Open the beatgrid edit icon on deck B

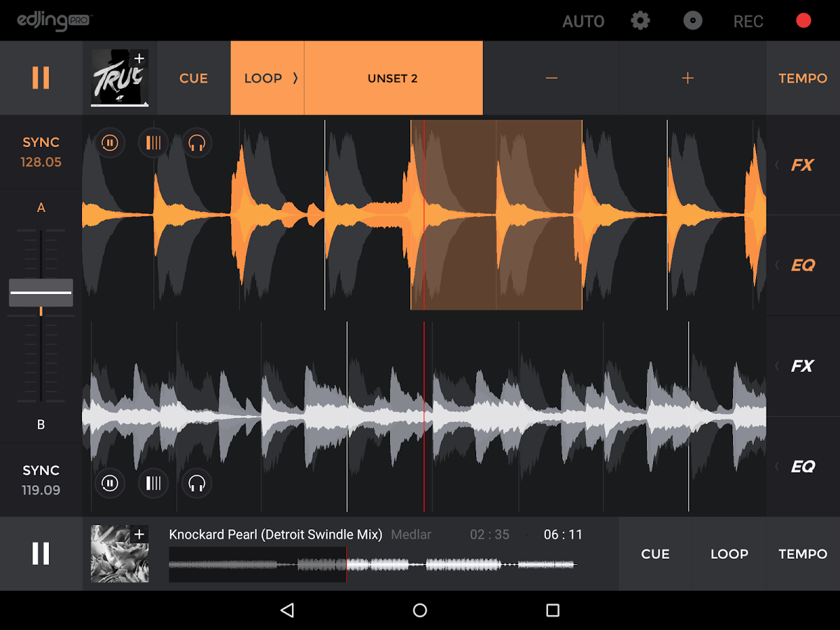coord(153,483)
